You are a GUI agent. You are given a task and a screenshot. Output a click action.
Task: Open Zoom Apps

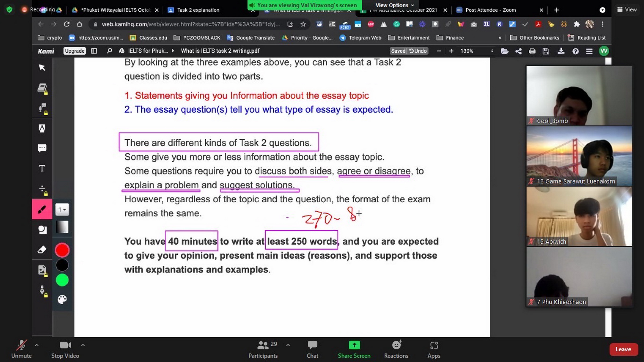point(434,349)
